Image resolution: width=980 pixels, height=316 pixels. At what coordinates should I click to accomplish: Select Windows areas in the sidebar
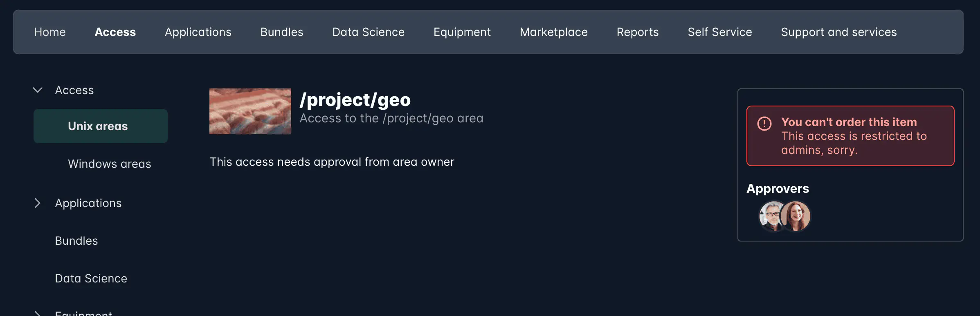[109, 164]
